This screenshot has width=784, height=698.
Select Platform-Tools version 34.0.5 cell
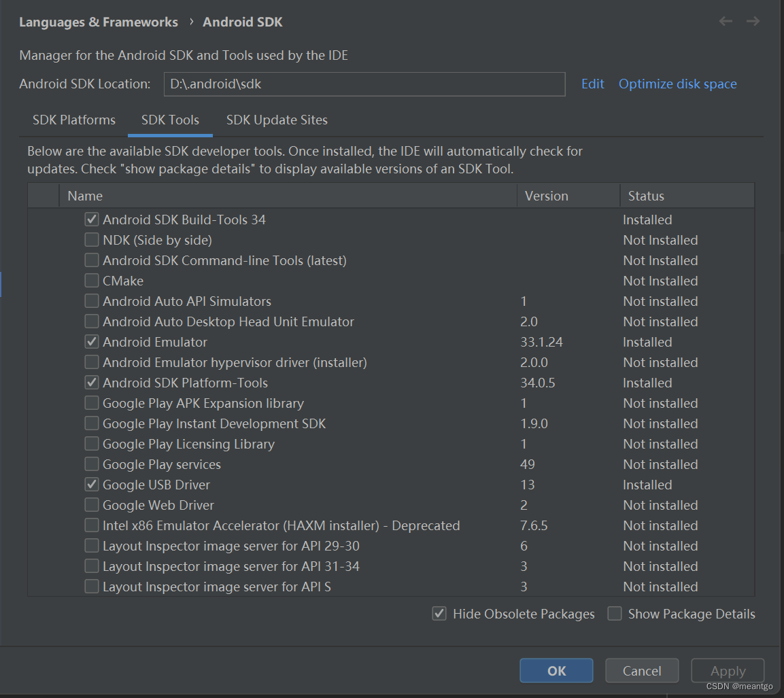click(537, 383)
